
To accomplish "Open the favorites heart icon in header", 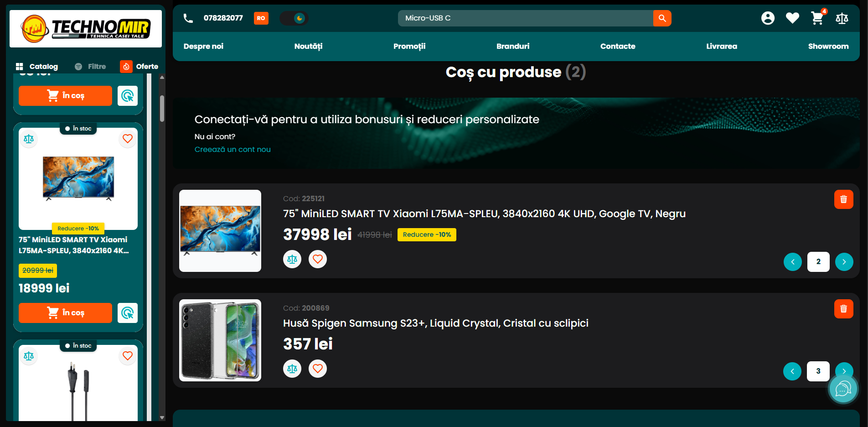I will click(793, 18).
